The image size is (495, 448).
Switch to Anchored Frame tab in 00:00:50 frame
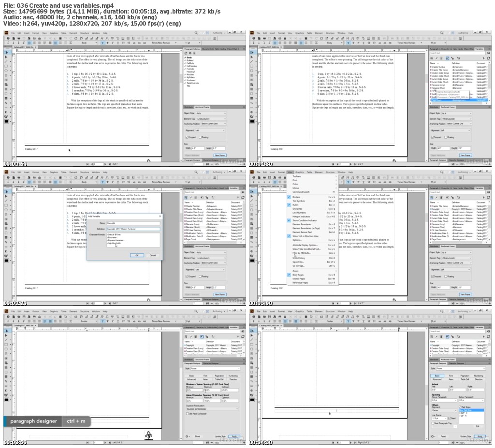[202, 107]
